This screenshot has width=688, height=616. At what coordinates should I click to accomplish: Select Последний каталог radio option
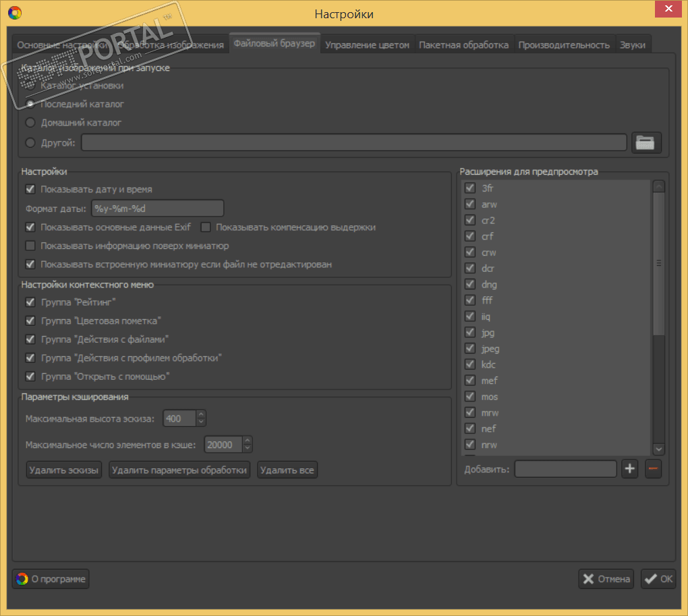30,104
